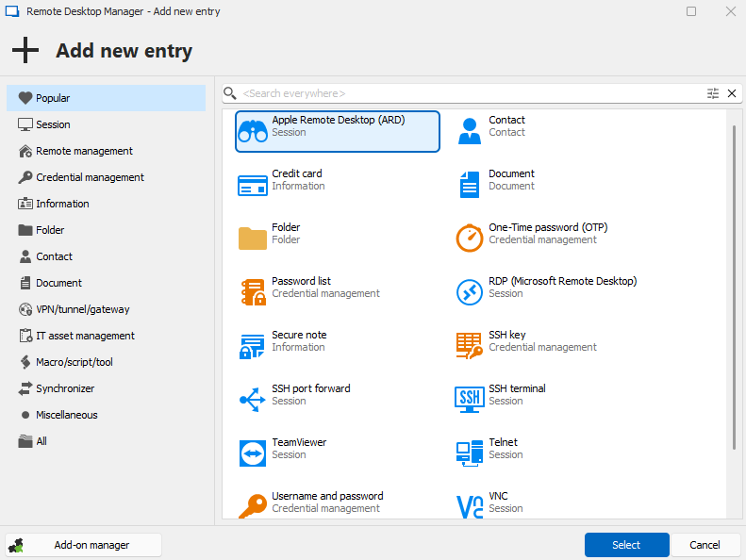
Task: Click the Cancel button
Action: pos(705,545)
